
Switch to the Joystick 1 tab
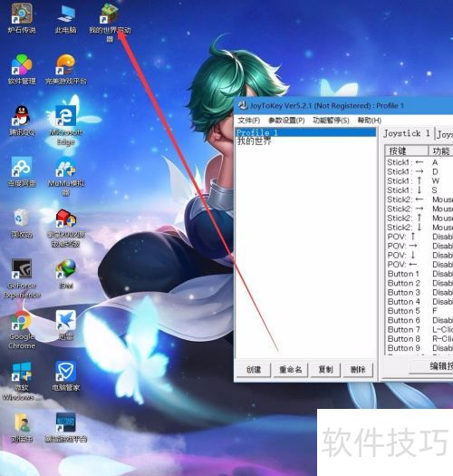[x=407, y=133]
